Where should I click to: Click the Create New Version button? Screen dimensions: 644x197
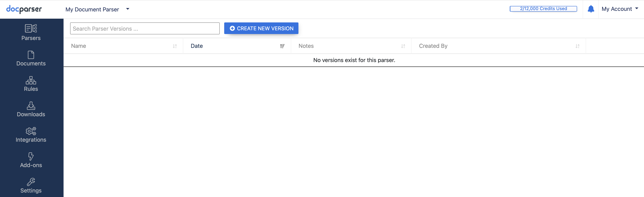coord(261,28)
